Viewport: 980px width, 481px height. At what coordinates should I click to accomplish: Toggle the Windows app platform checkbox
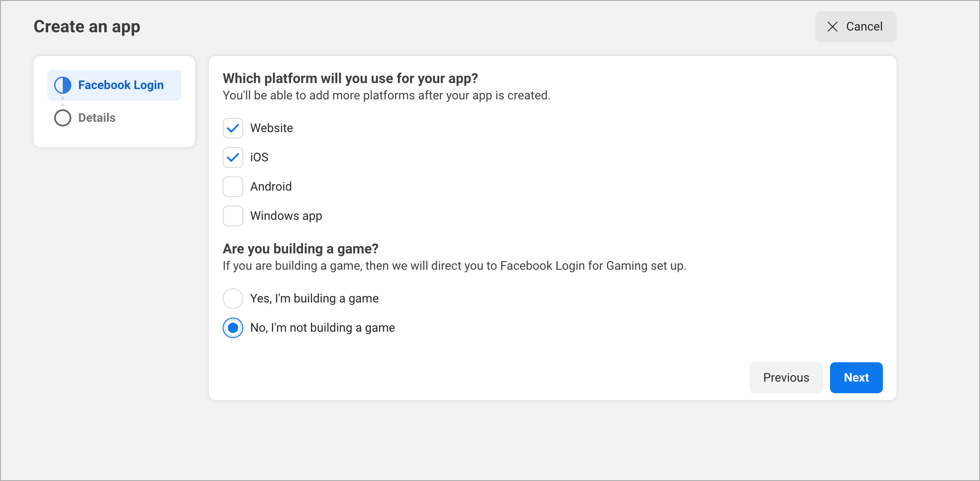[x=233, y=216]
